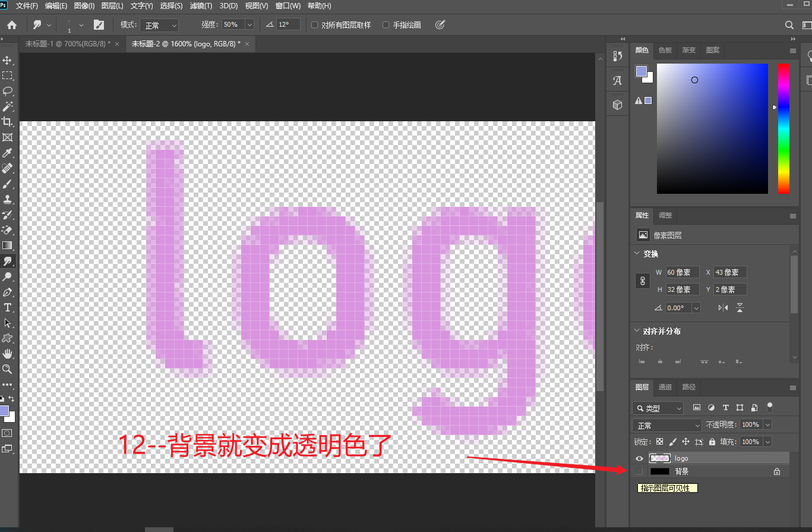Open the 强度 50% dropdown arrow
The width and height of the screenshot is (812, 532).
pos(249,25)
